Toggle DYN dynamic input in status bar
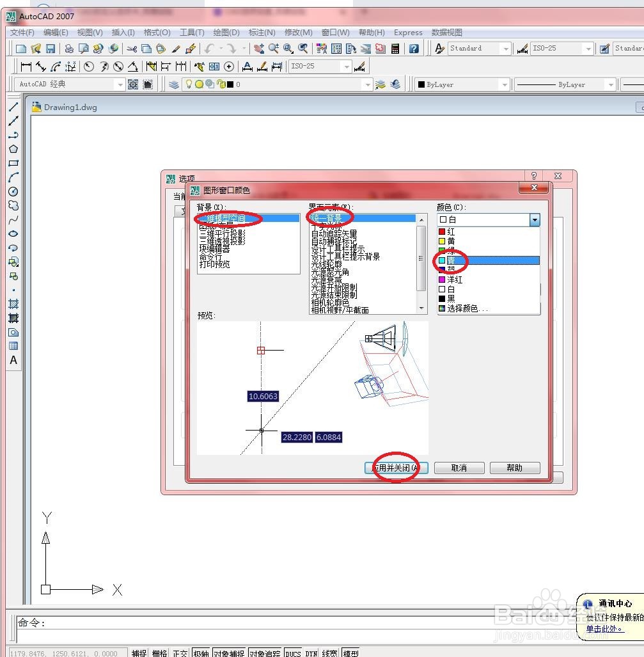 pos(311,653)
